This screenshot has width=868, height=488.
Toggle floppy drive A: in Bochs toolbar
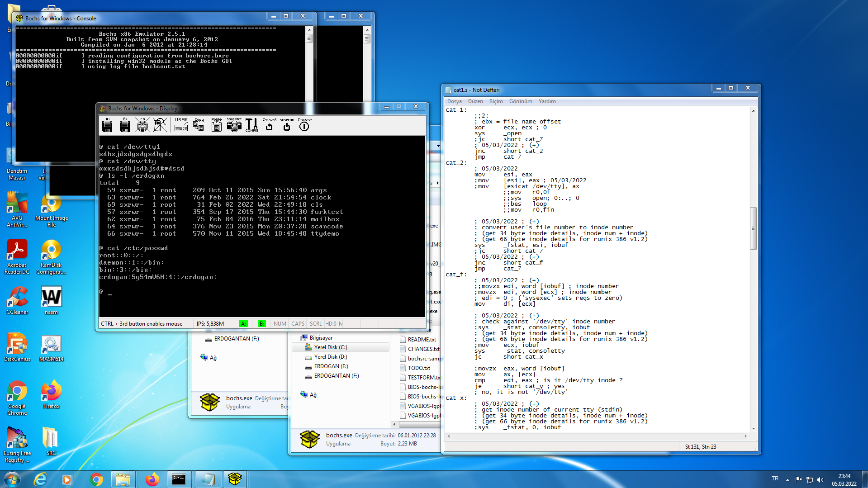pos(107,125)
